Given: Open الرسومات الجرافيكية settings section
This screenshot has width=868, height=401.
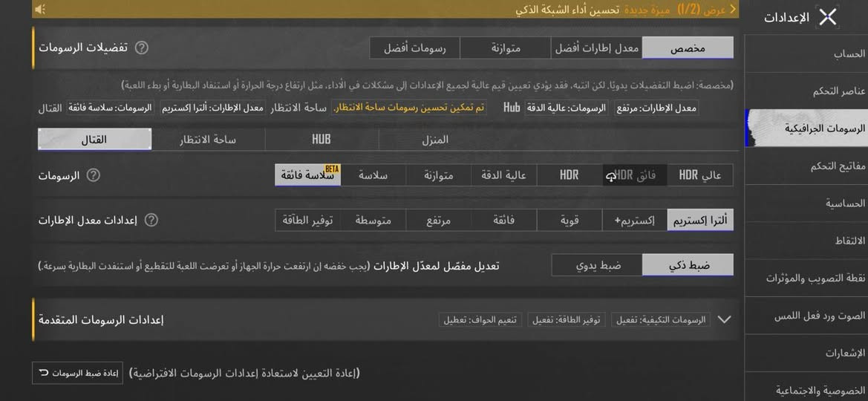Looking at the screenshot, I should tap(806, 128).
